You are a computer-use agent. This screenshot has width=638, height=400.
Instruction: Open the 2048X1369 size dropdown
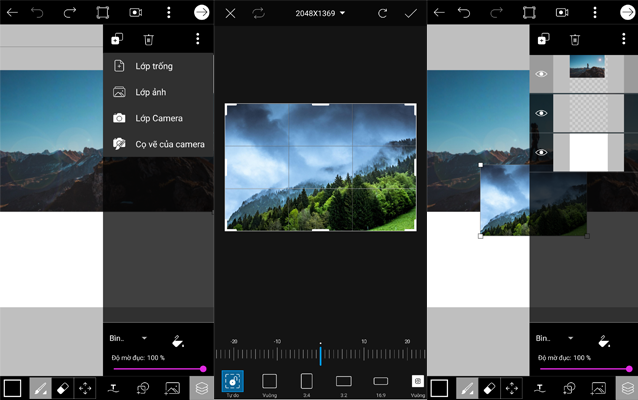point(320,13)
